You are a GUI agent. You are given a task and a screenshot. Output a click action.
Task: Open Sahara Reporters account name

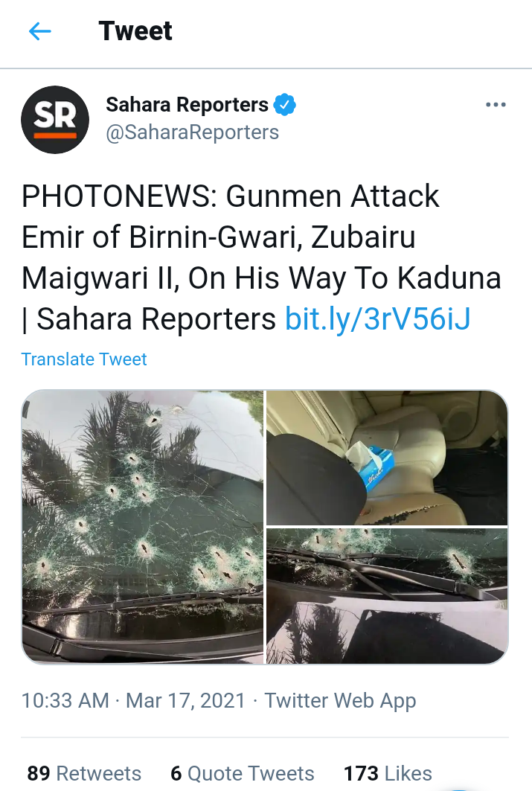[x=187, y=105]
